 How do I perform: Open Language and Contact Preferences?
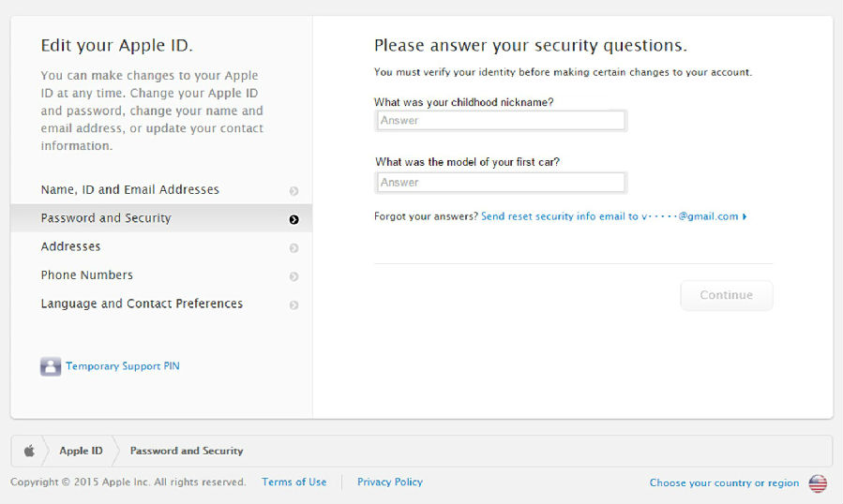(161, 304)
